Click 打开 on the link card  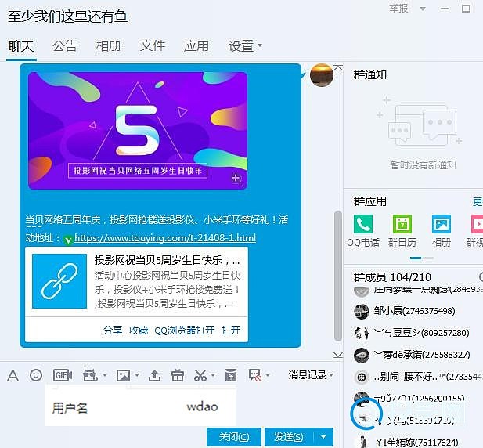click(x=231, y=331)
